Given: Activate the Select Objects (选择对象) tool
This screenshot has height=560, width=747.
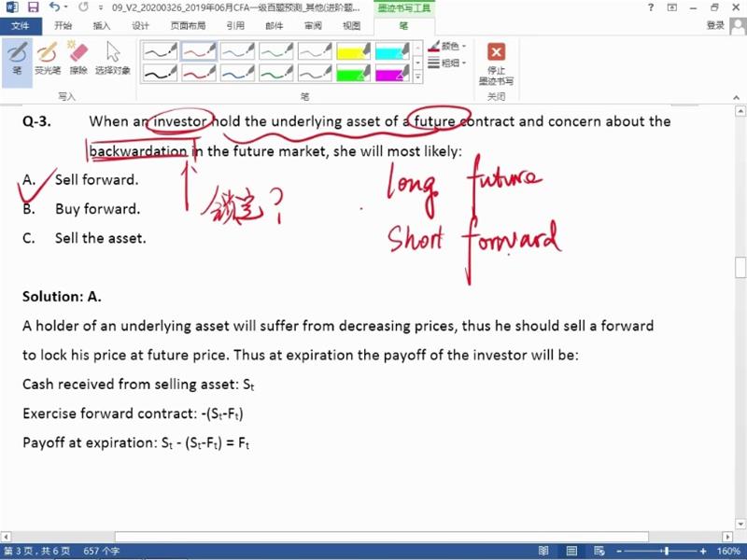Looking at the screenshot, I should click(113, 57).
